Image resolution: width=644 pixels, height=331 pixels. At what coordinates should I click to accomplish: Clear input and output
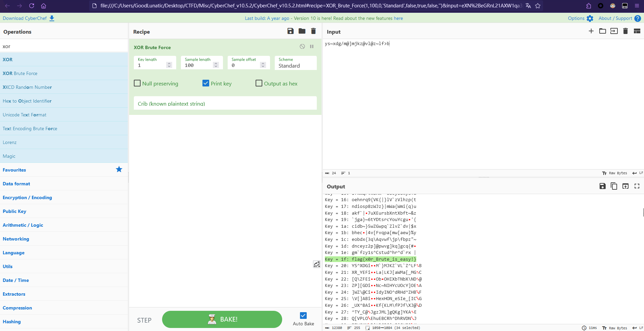[x=626, y=31]
